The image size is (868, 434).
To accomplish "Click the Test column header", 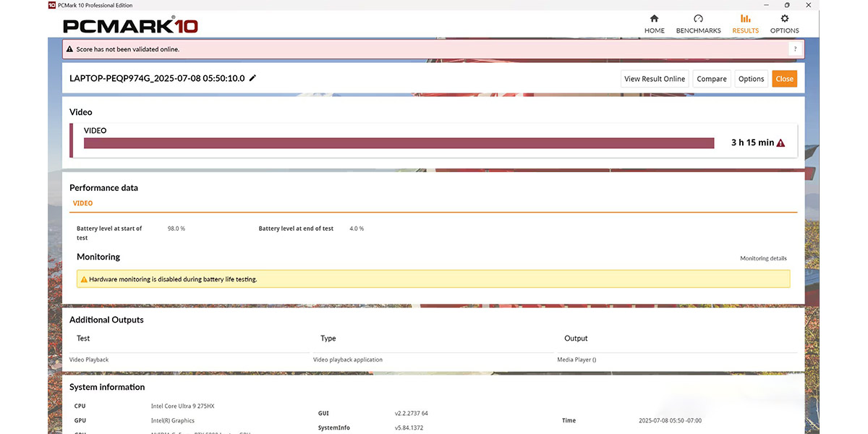I will coord(83,339).
